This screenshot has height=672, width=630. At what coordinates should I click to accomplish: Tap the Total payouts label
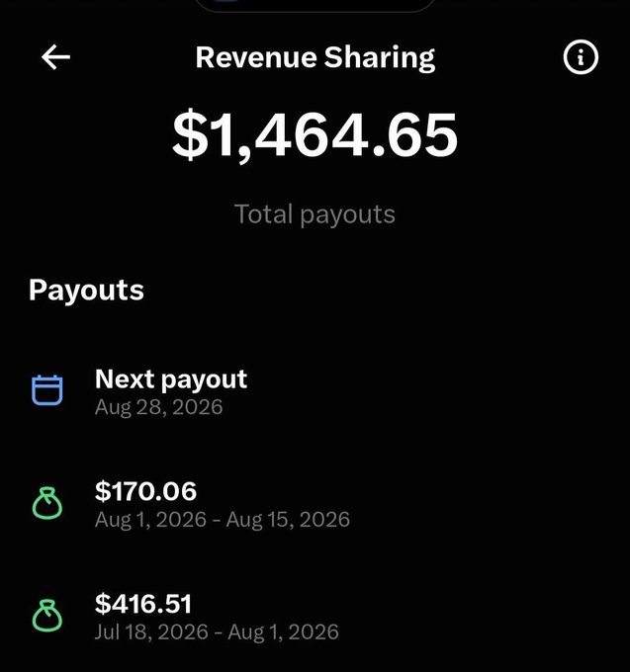point(315,213)
